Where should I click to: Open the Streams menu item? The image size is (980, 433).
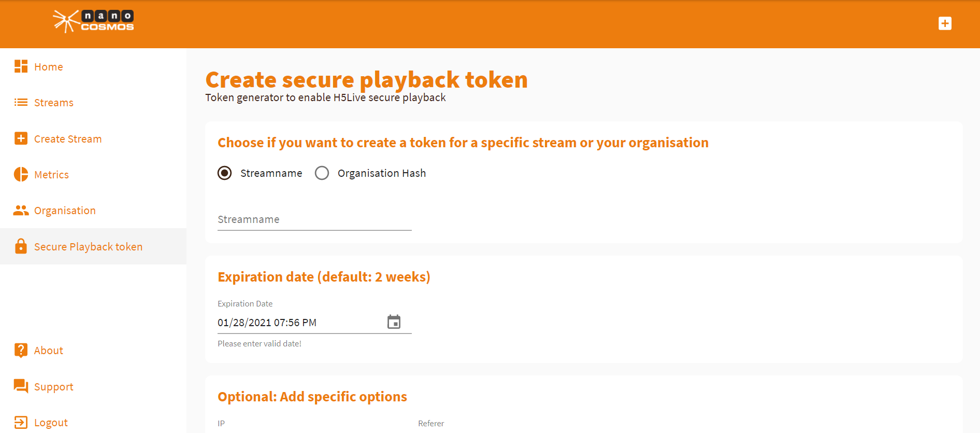[x=54, y=103]
